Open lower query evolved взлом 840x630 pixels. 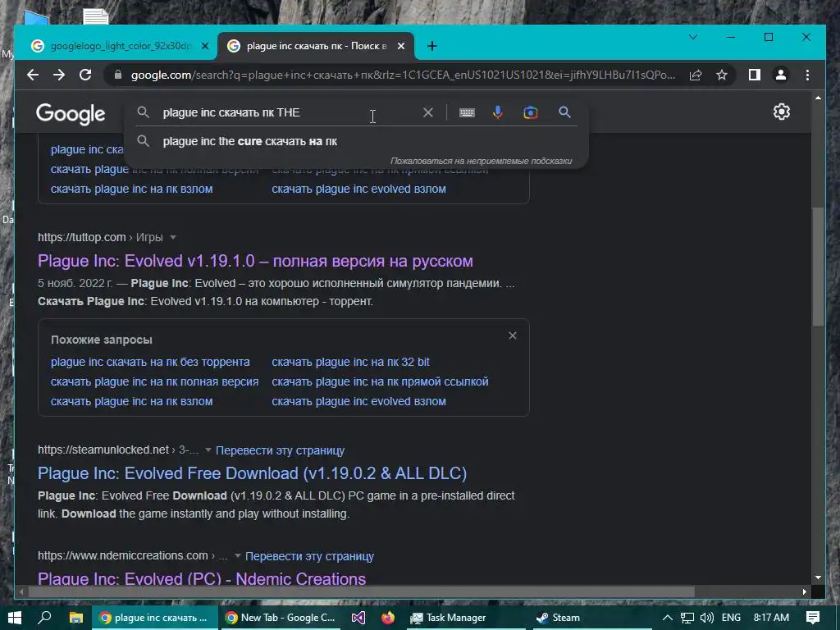pos(358,401)
